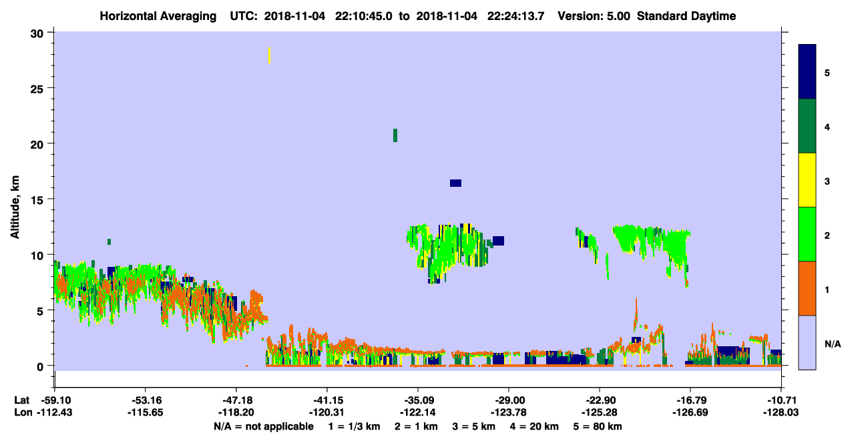Viewport: 868px width, 445px height.
Task: Click 'Standard Daytime' in the title
Action: (x=686, y=16)
